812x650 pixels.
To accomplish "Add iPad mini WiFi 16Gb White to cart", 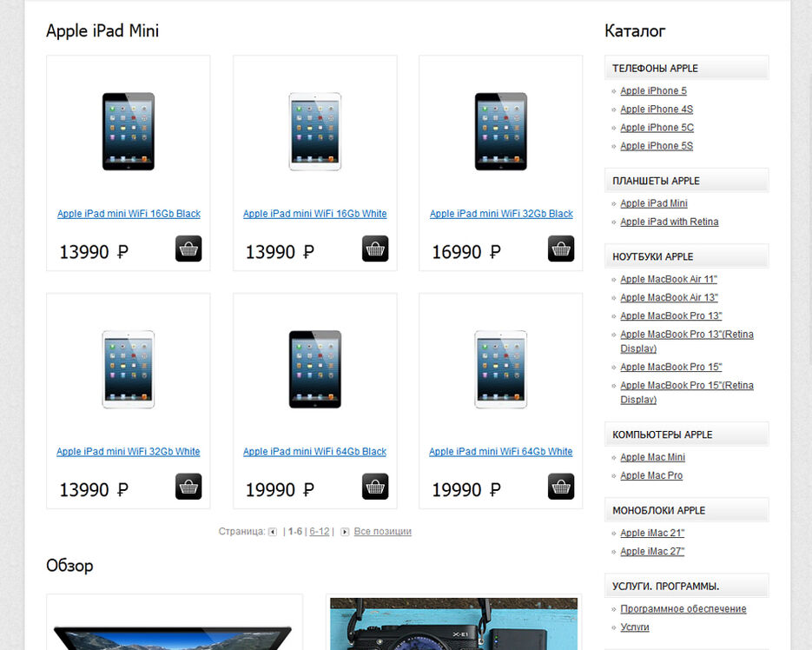I will click(x=375, y=249).
